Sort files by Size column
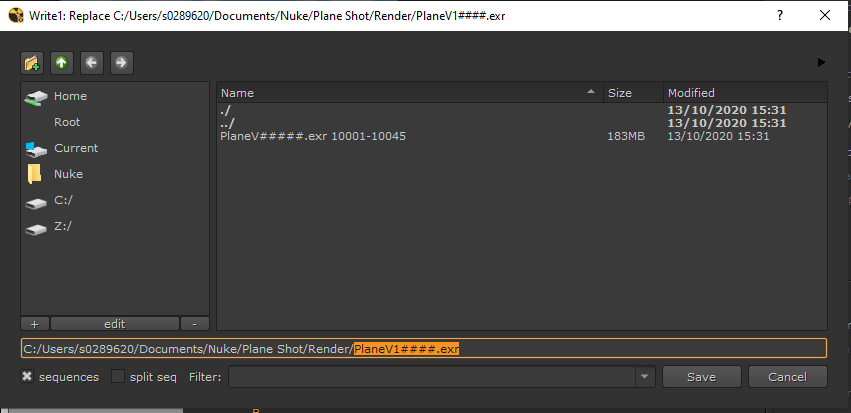The height and width of the screenshot is (413, 851). 633,93
